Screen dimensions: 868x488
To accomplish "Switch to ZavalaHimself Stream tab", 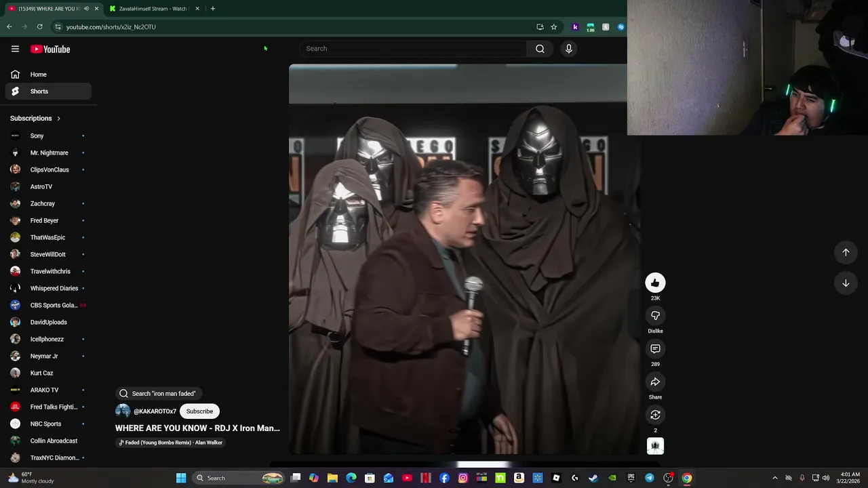I will pos(153,9).
